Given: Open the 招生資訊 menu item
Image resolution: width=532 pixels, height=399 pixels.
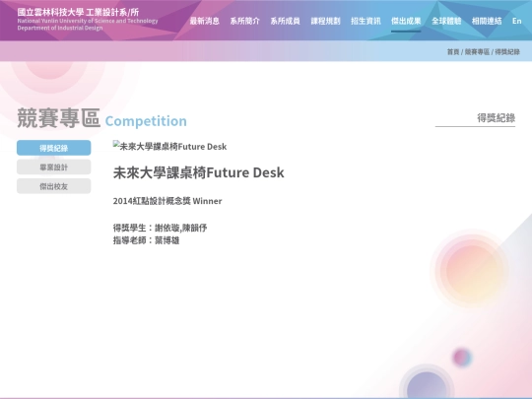Looking at the screenshot, I should click(x=366, y=21).
